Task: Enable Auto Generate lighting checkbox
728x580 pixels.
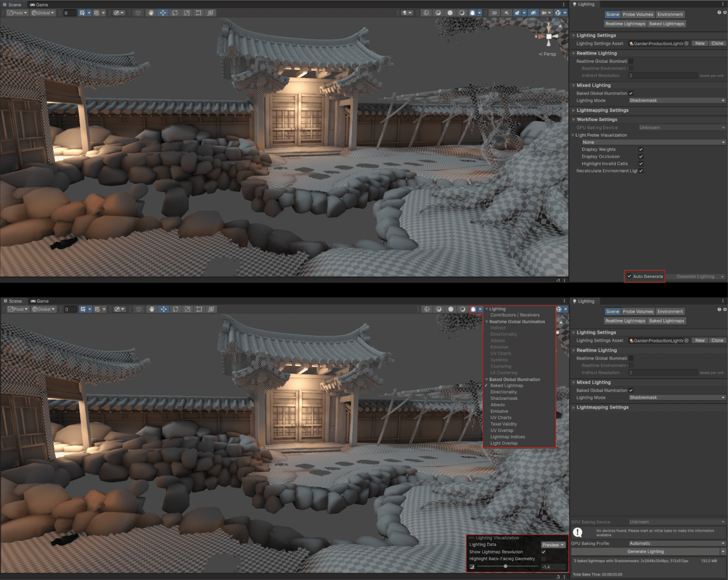Action: [630, 276]
